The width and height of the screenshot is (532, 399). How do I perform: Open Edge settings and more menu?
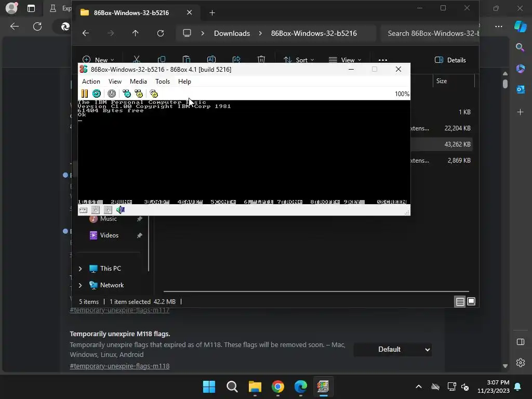click(499, 26)
